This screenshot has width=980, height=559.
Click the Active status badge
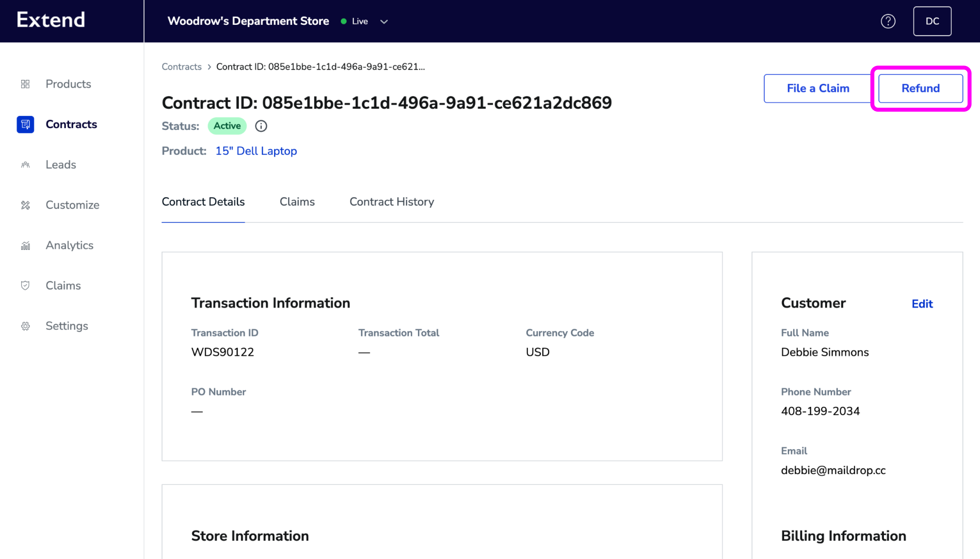tap(227, 126)
